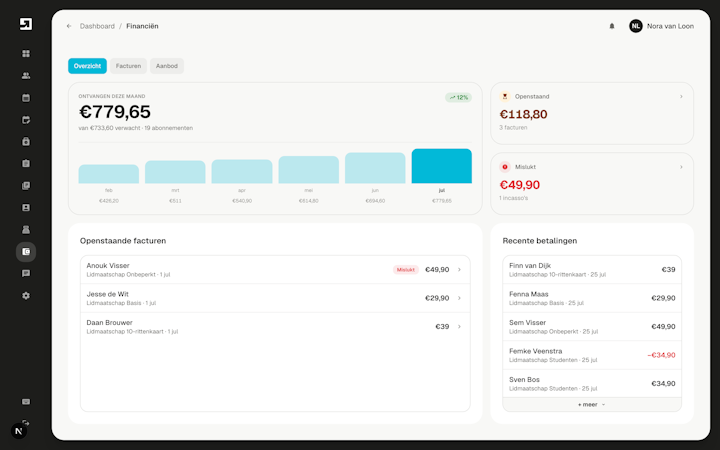720x450 pixels.
Task: Click the Femke Veenstra refund payment
Action: click(x=592, y=355)
